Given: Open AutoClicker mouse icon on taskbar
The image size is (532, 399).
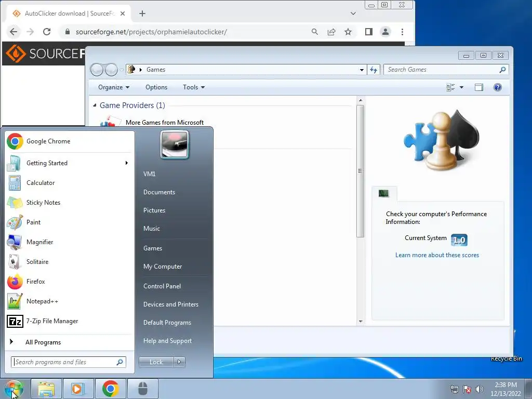Looking at the screenshot, I should tap(143, 389).
